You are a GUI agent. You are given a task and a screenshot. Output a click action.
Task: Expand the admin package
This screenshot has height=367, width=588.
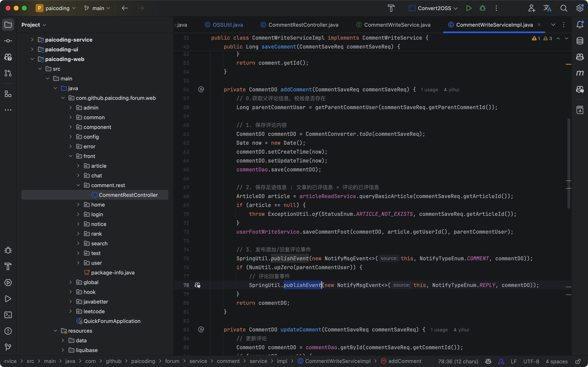point(70,108)
